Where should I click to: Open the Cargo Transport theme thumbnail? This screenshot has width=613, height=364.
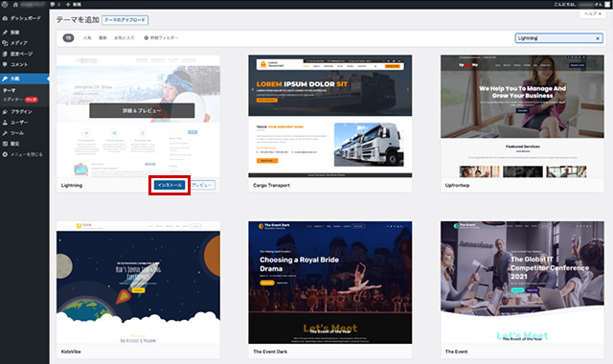coord(329,116)
